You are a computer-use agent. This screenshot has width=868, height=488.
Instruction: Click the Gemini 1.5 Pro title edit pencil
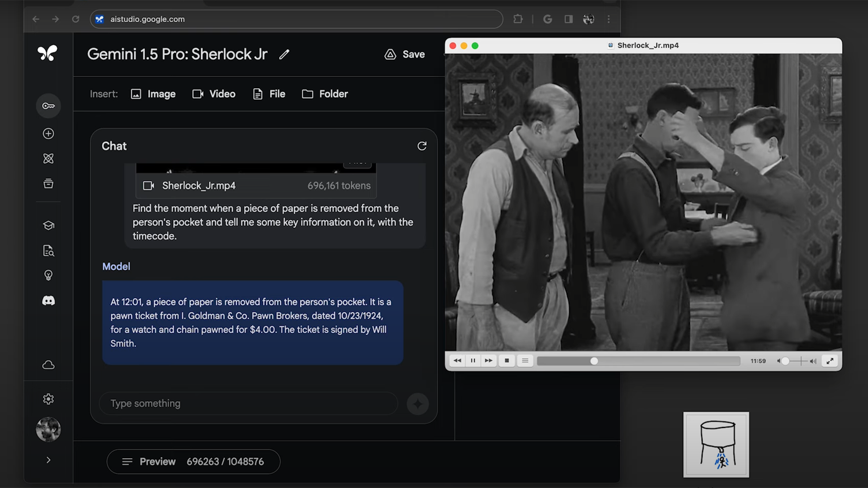tap(284, 54)
